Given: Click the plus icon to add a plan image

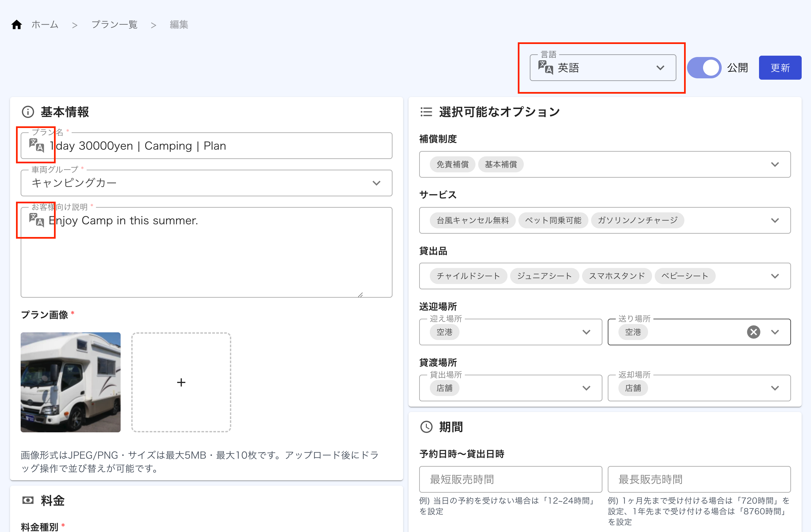Looking at the screenshot, I should pyautogui.click(x=181, y=382).
